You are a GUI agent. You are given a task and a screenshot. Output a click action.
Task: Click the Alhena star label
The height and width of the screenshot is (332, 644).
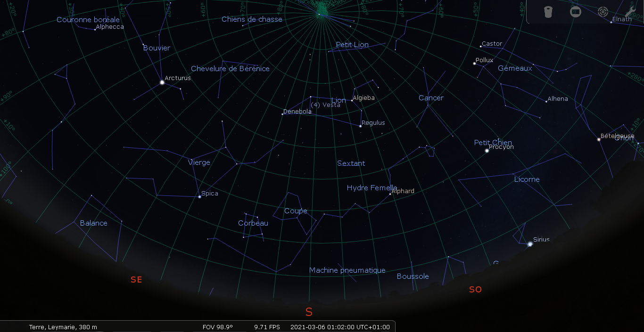557,99
